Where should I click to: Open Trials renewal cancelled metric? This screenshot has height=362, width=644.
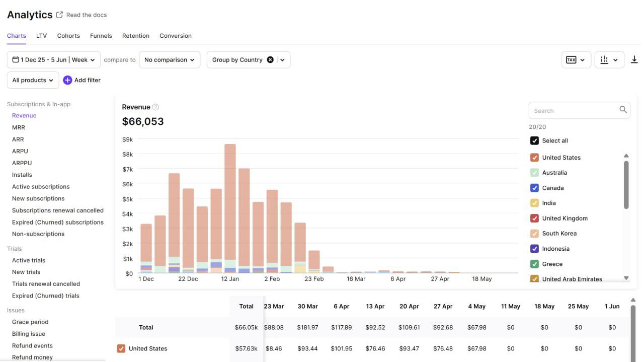point(46,284)
